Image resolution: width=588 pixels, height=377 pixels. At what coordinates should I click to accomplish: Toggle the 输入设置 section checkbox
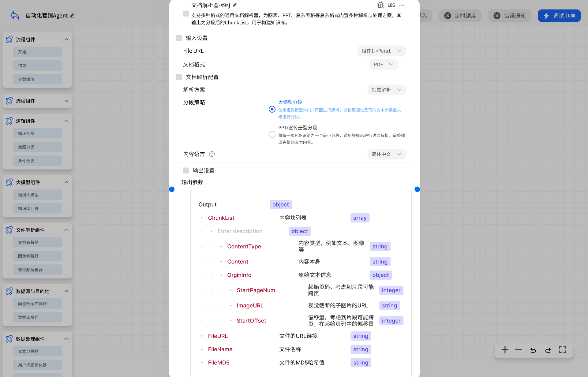point(179,38)
